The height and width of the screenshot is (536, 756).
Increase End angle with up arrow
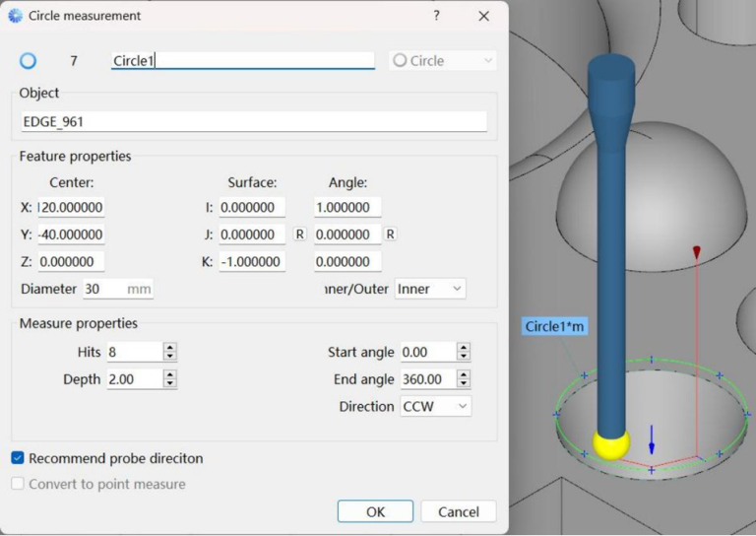click(x=464, y=374)
